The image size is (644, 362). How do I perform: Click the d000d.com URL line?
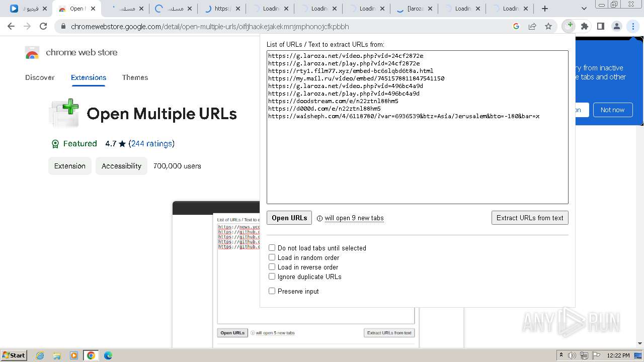[x=325, y=109]
